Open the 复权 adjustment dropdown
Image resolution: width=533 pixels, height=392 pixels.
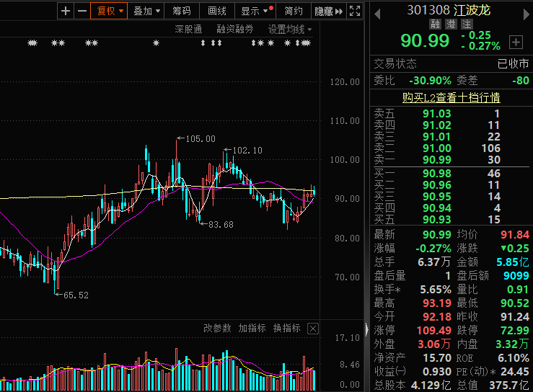coord(110,11)
